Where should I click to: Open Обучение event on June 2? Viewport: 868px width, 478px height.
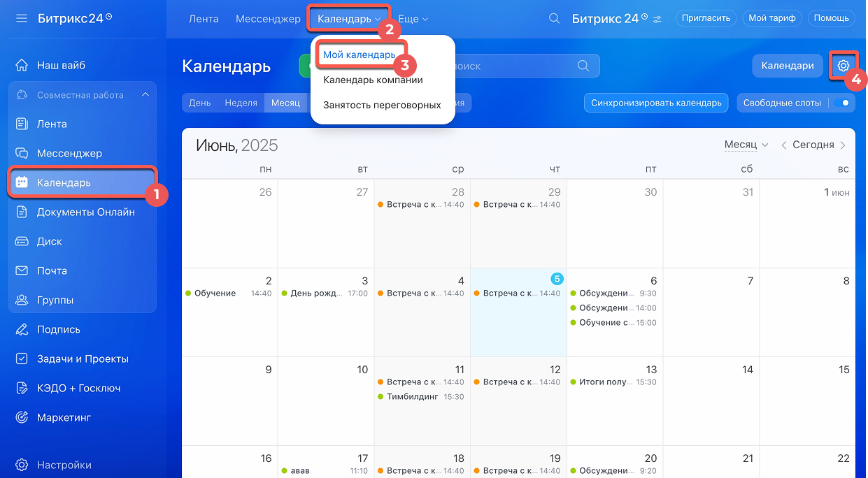[x=229, y=294]
